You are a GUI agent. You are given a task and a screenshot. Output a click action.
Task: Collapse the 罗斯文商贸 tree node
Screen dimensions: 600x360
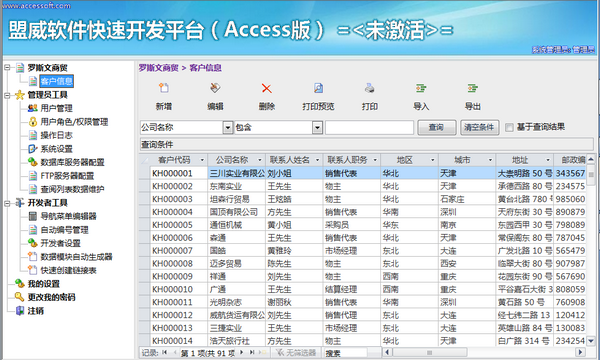tap(7, 68)
